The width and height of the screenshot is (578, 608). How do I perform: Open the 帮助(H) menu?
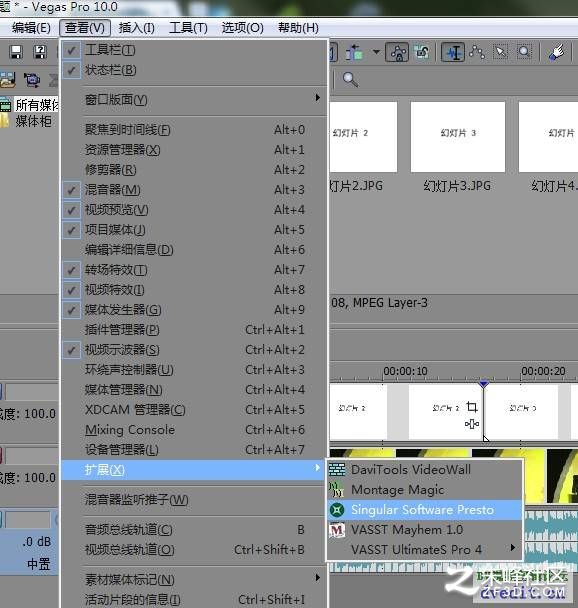click(x=298, y=28)
